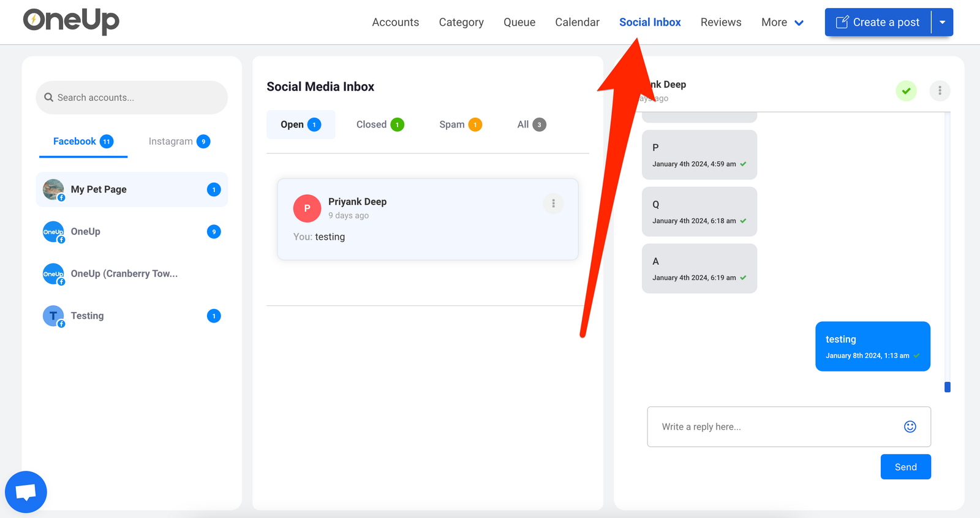Select the OneUp account row

tap(132, 232)
